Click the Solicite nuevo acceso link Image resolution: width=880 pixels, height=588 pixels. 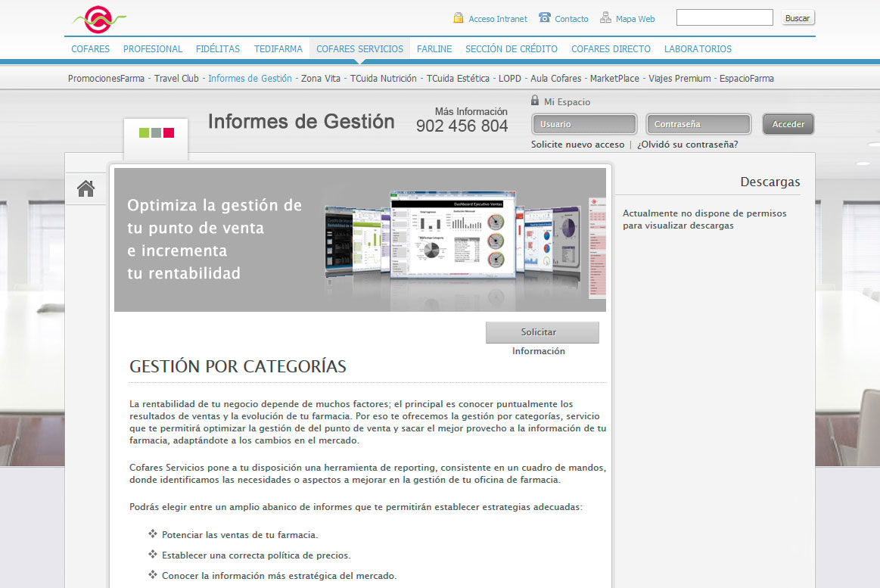(577, 143)
